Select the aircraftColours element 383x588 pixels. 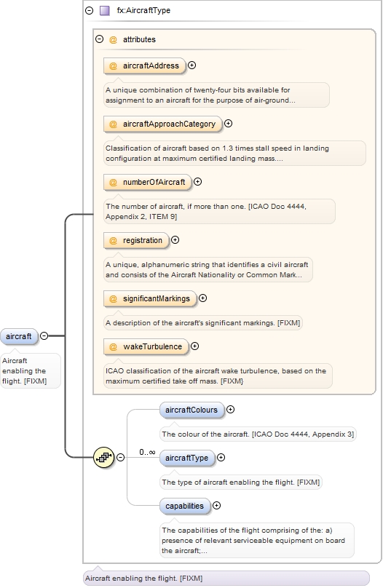tap(191, 410)
